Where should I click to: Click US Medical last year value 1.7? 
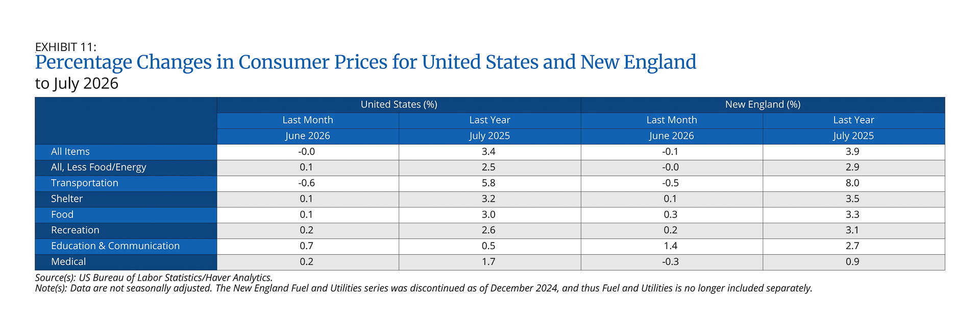pos(488,261)
